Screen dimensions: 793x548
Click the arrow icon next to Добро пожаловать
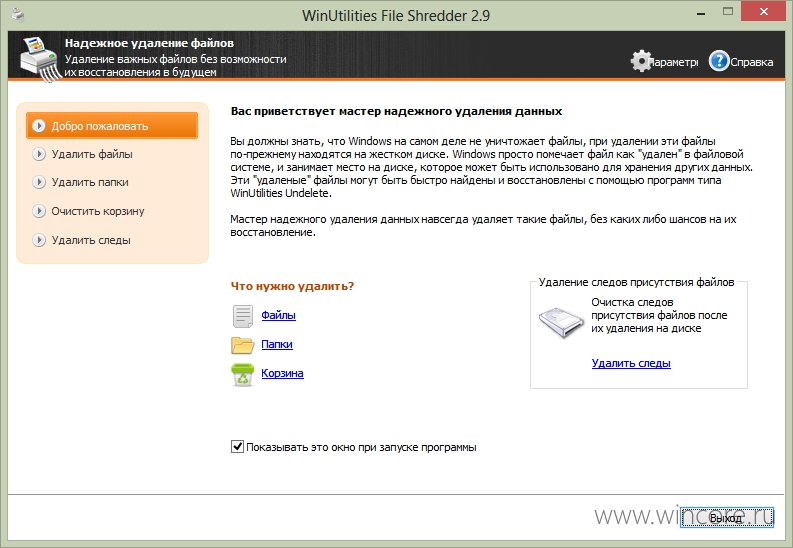point(39,125)
